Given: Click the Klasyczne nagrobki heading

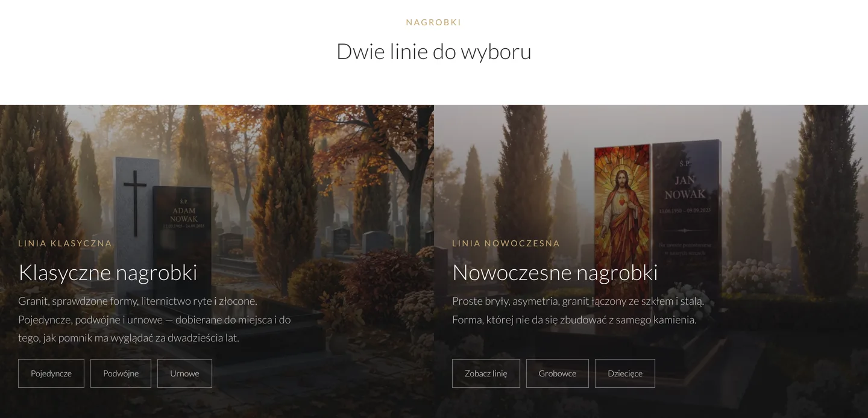Looking at the screenshot, I should click(x=108, y=272).
